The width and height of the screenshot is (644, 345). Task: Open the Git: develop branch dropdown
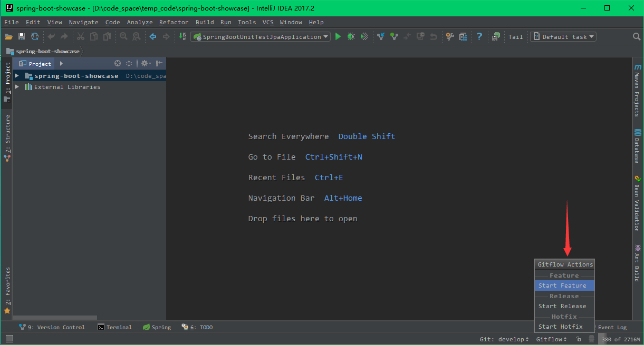[504, 339]
